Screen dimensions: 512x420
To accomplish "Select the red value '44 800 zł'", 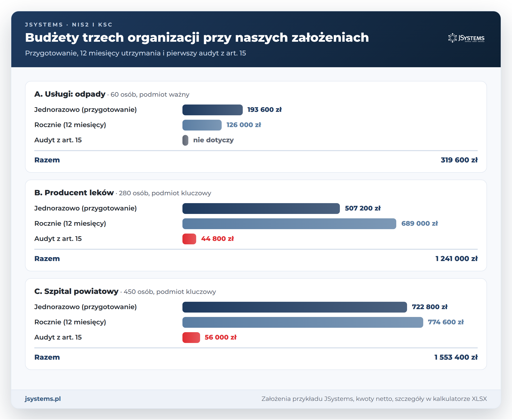I will 218,239.
